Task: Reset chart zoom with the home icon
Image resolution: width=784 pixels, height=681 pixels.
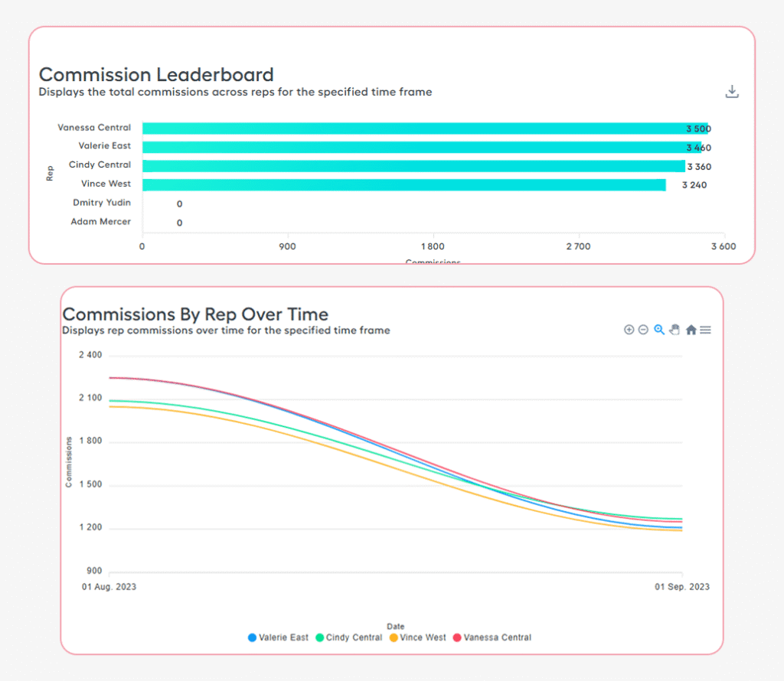Action: [x=691, y=330]
